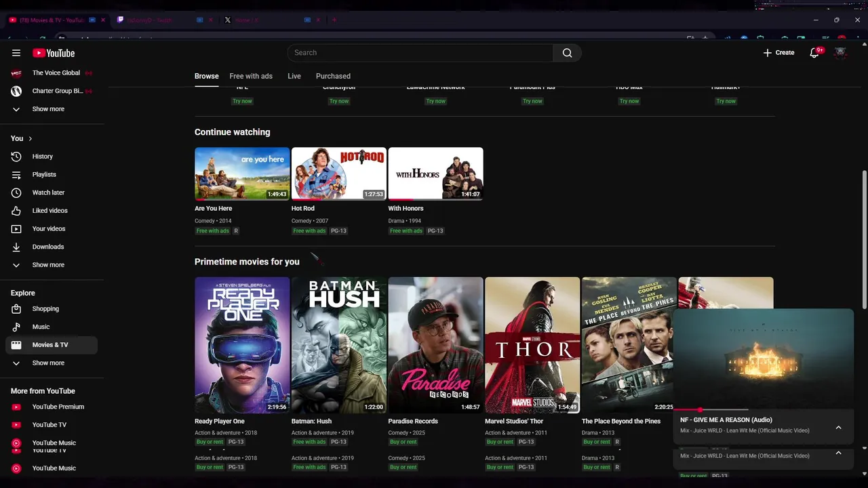
Task: Expand the Explore section Show more
Action: (x=48, y=363)
